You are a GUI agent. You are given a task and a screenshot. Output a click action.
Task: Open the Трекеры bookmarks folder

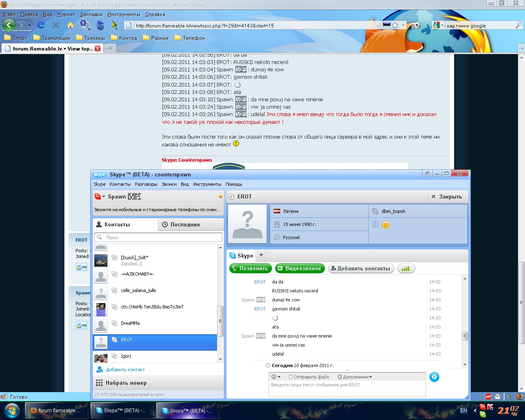click(90, 38)
